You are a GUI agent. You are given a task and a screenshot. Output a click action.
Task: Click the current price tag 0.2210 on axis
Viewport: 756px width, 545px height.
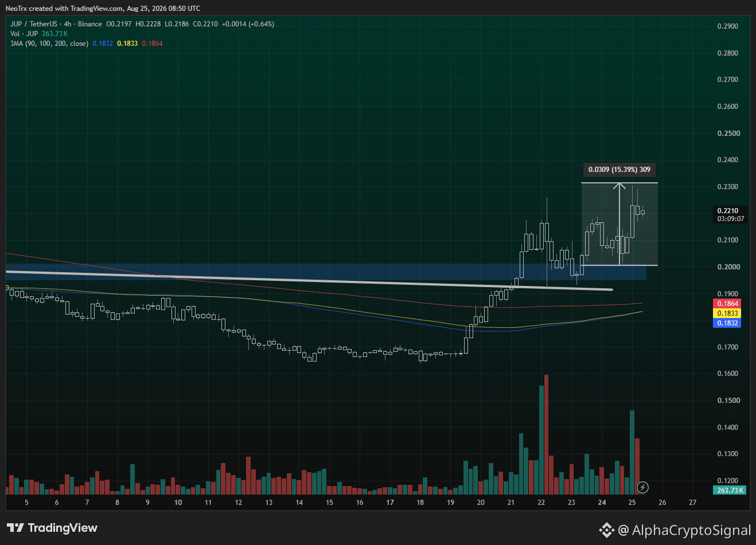click(x=728, y=211)
